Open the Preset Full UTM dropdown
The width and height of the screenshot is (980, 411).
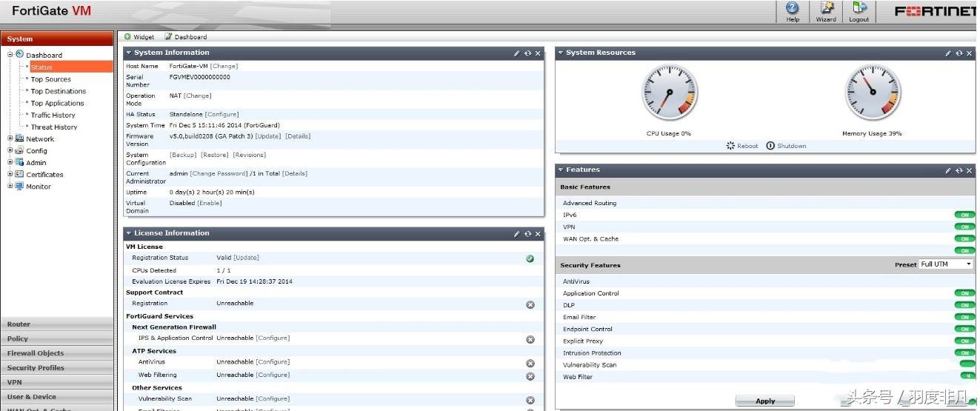[x=946, y=264]
